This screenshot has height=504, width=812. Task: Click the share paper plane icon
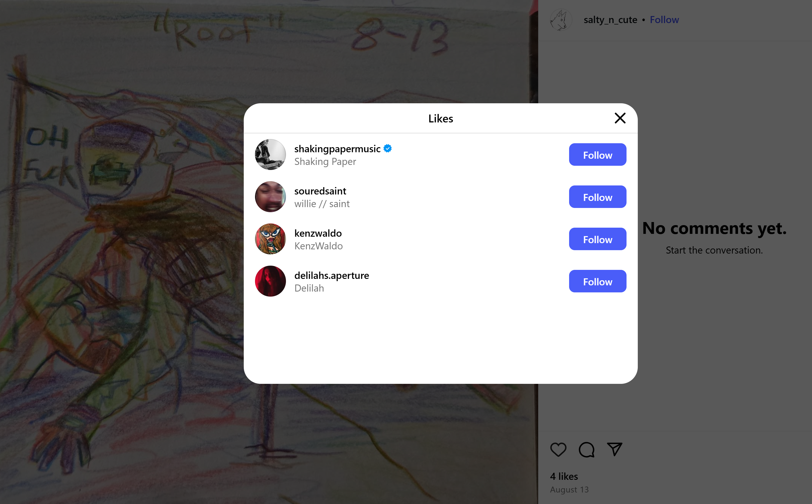point(615,449)
